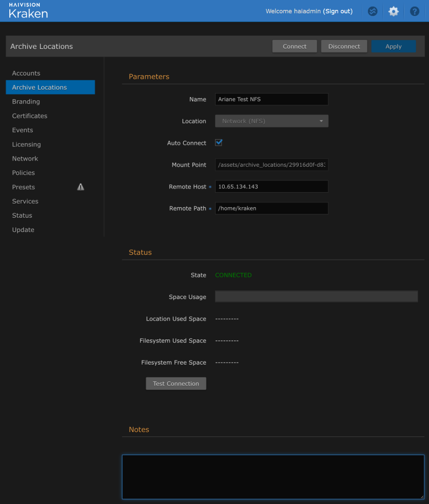Toggle the Auto Connect checkbox

[219, 143]
